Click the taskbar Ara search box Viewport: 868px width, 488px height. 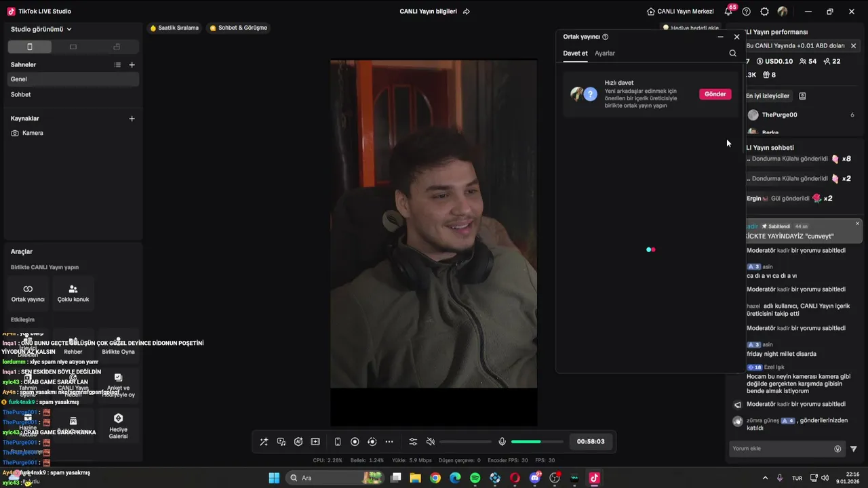(x=334, y=478)
